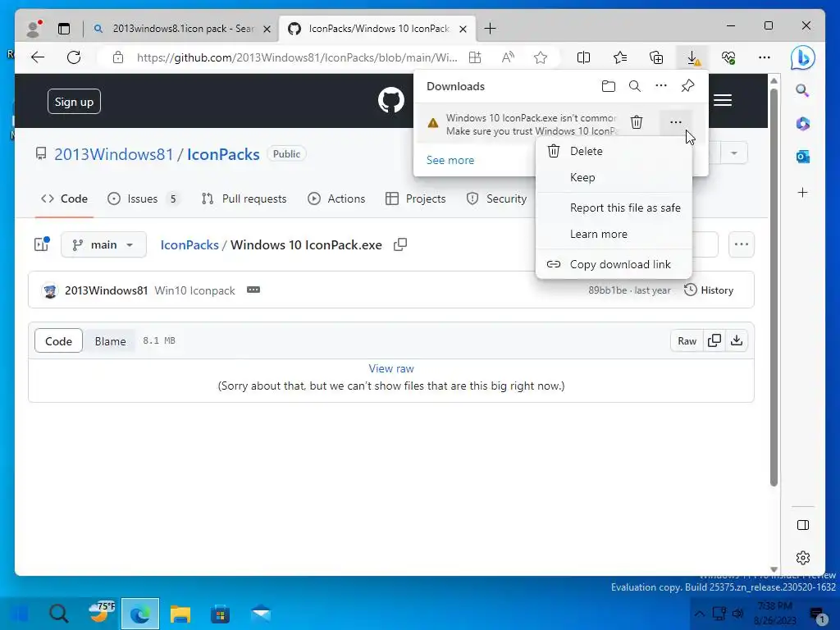Add sidebar app plus icon
Image resolution: width=840 pixels, height=630 pixels.
[x=802, y=192]
